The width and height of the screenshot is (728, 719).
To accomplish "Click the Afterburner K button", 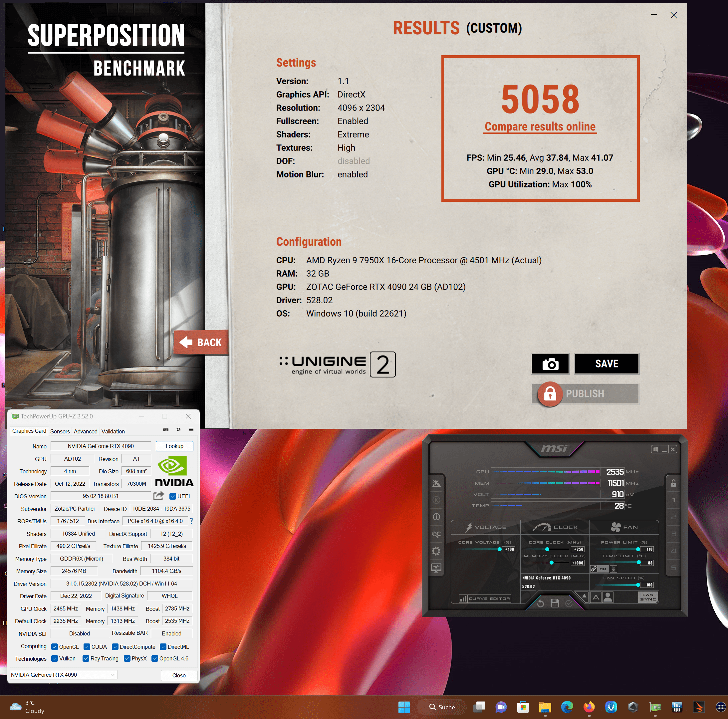I will pos(436,500).
